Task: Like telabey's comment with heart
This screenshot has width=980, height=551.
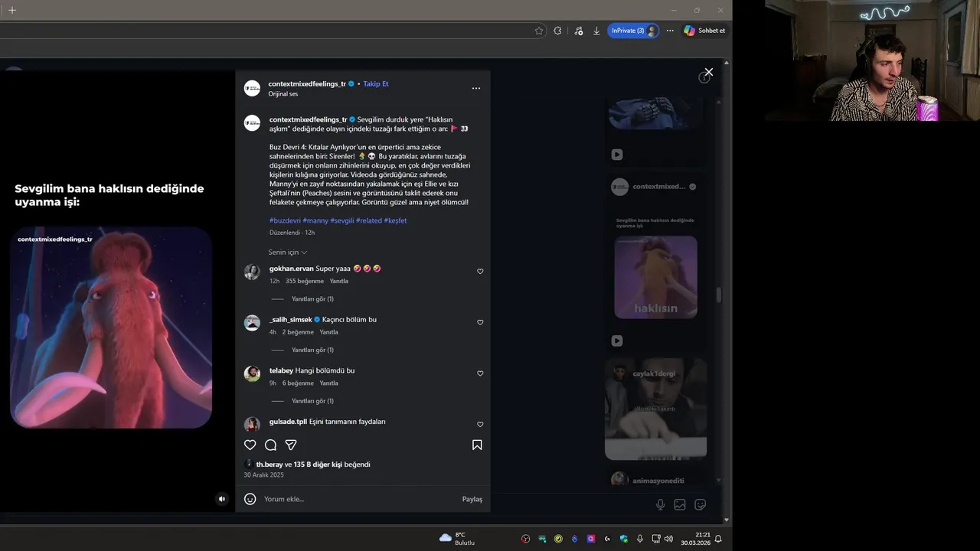Action: click(480, 373)
